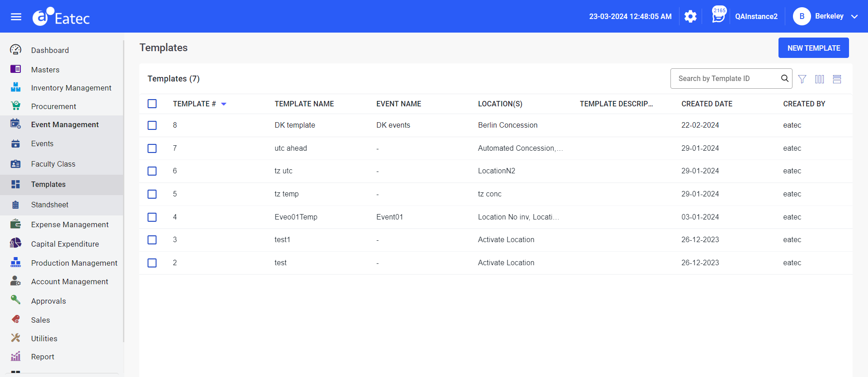Toggle the row density view icon
Screen dimensions: 868x377
837,79
